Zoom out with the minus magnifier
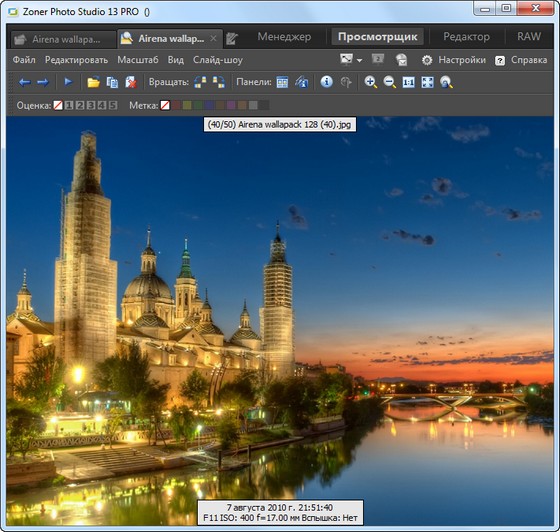The height and width of the screenshot is (532, 560). (x=390, y=82)
